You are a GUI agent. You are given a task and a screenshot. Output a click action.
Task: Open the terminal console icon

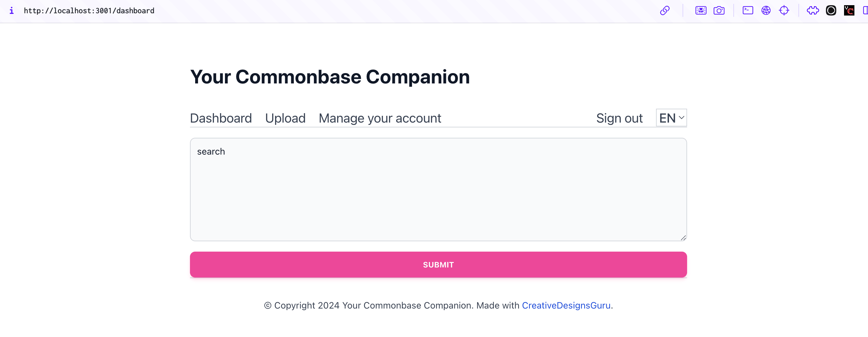tap(747, 10)
